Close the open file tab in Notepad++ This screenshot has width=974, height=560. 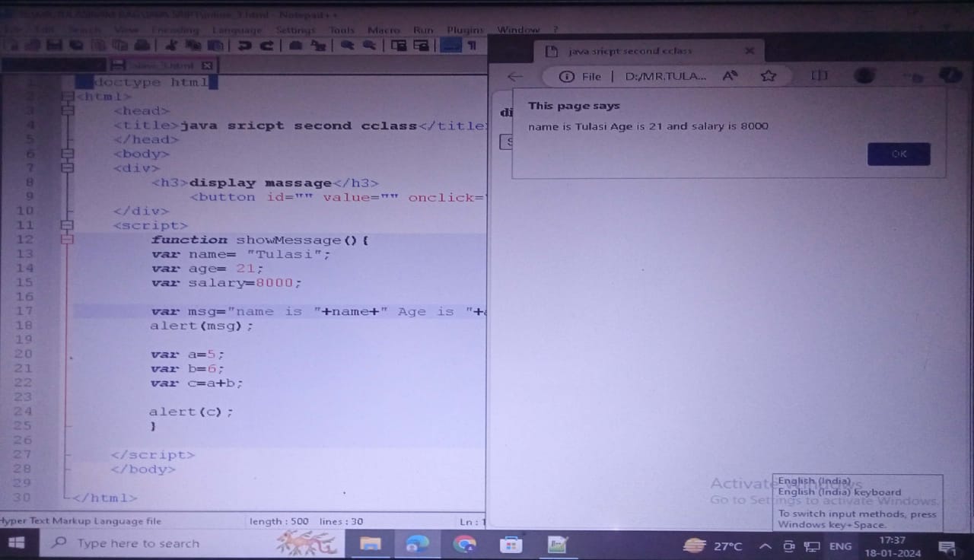[x=206, y=65]
